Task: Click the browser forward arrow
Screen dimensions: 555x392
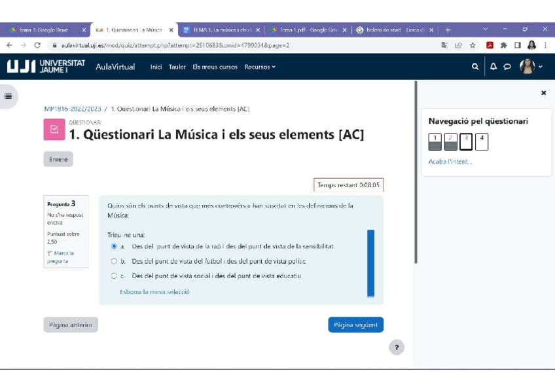Action: (24, 45)
